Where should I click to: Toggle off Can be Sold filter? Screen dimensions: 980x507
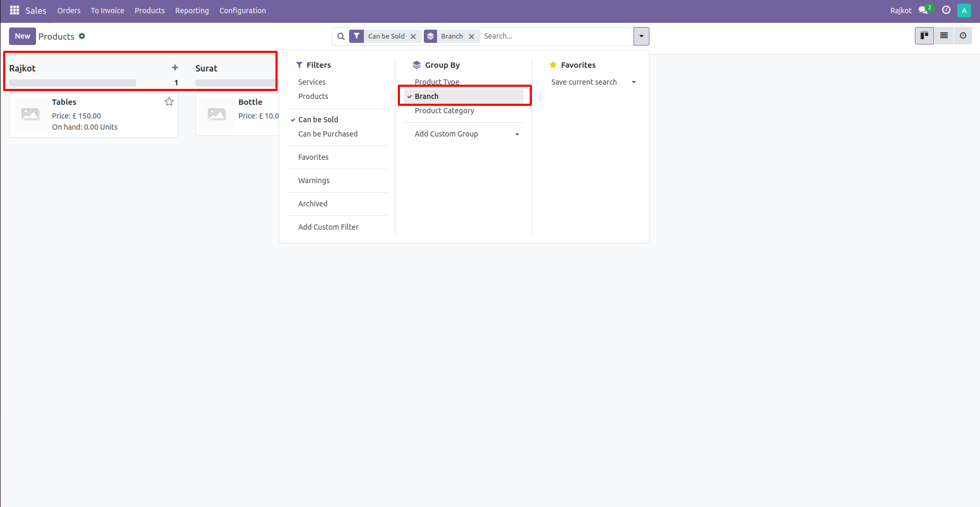(x=318, y=120)
